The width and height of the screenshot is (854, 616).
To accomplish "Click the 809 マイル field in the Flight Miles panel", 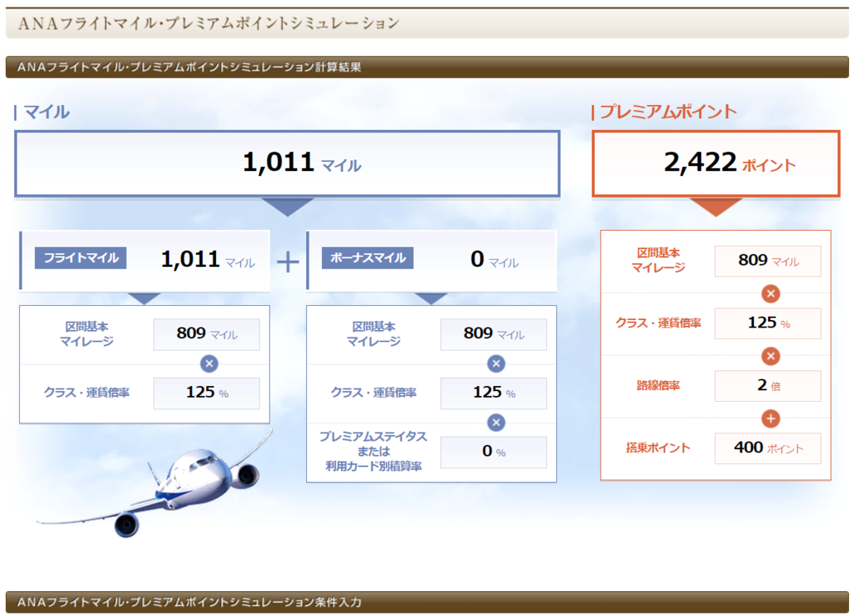I will click(207, 334).
